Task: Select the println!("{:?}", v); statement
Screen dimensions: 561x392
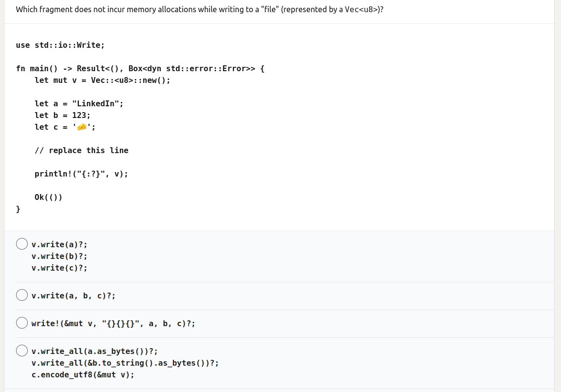Action: click(81, 174)
